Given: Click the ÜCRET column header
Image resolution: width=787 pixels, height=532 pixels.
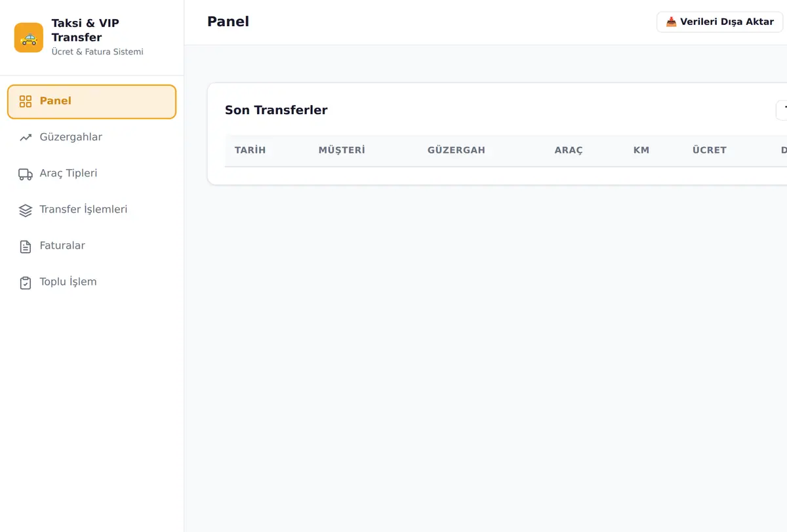Looking at the screenshot, I should [710, 150].
